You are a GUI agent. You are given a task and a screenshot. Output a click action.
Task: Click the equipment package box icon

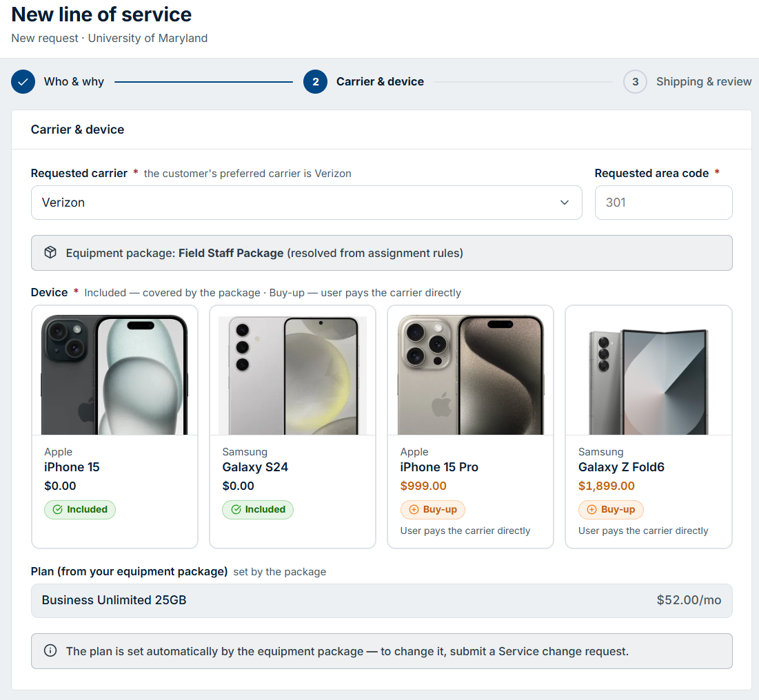pos(50,253)
